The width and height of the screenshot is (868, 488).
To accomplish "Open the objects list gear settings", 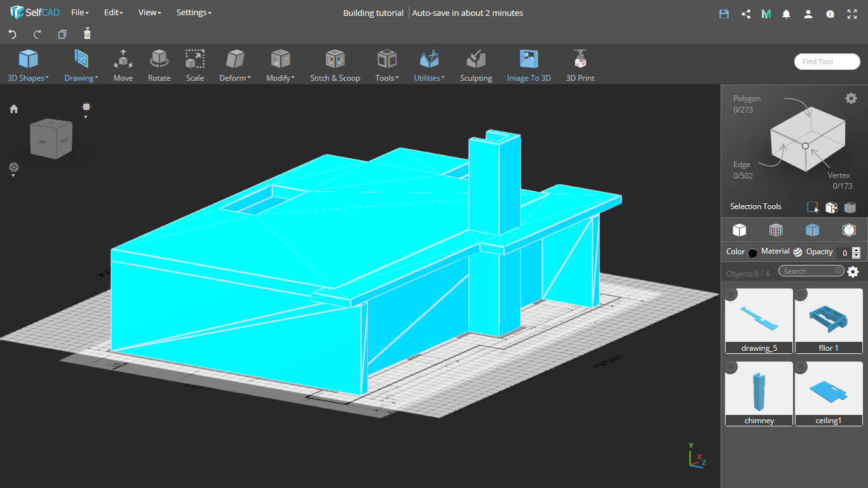I will click(853, 272).
